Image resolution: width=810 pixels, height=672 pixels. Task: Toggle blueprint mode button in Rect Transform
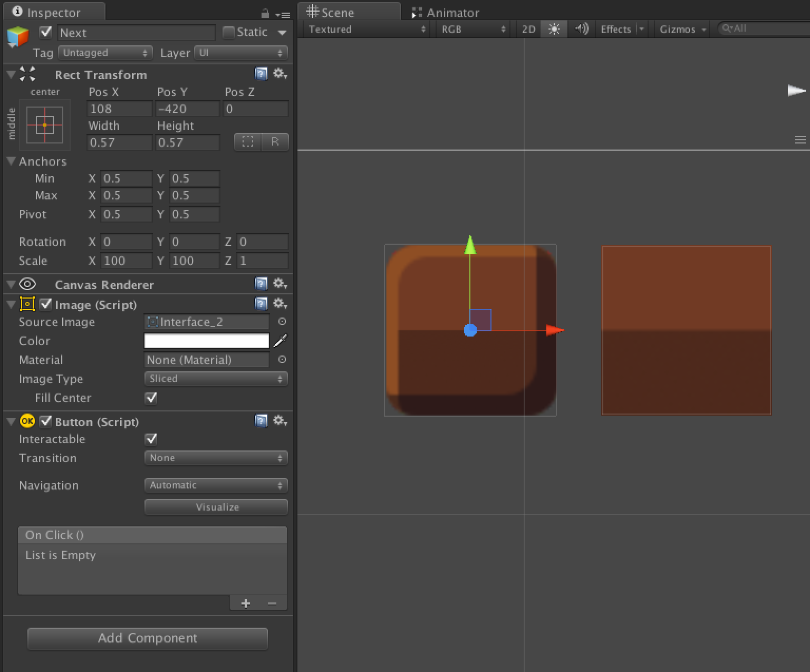248,142
